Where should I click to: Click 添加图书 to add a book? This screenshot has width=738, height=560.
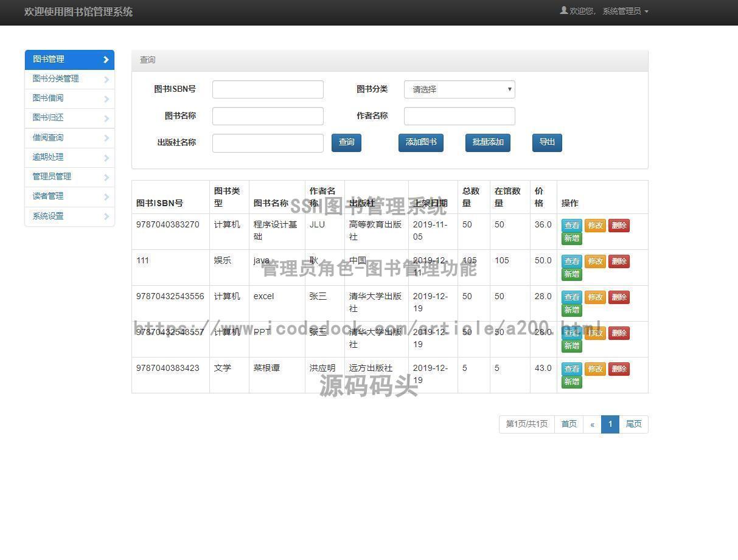point(420,142)
